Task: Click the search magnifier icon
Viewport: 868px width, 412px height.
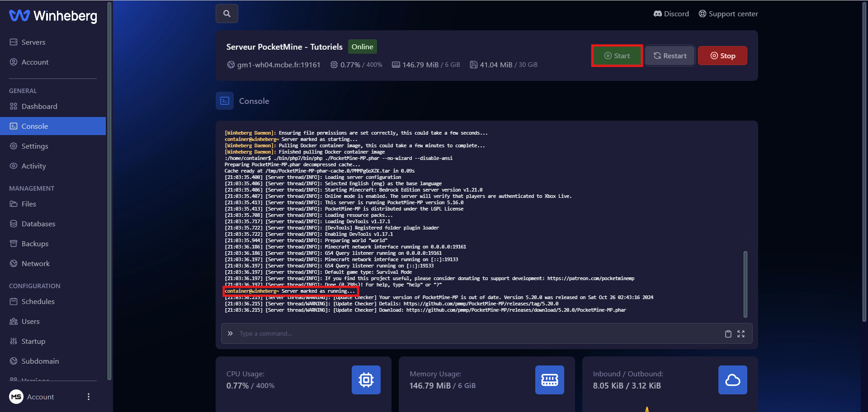Action: click(227, 14)
